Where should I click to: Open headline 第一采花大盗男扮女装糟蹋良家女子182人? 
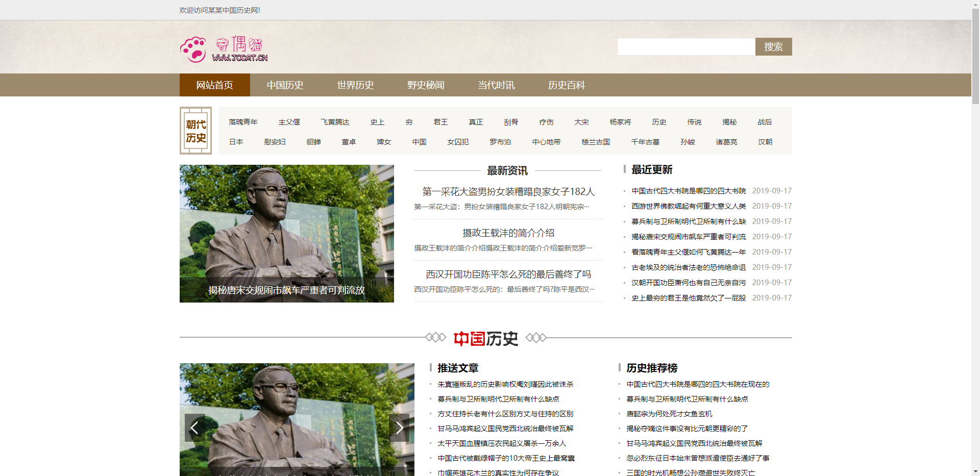coord(509,192)
